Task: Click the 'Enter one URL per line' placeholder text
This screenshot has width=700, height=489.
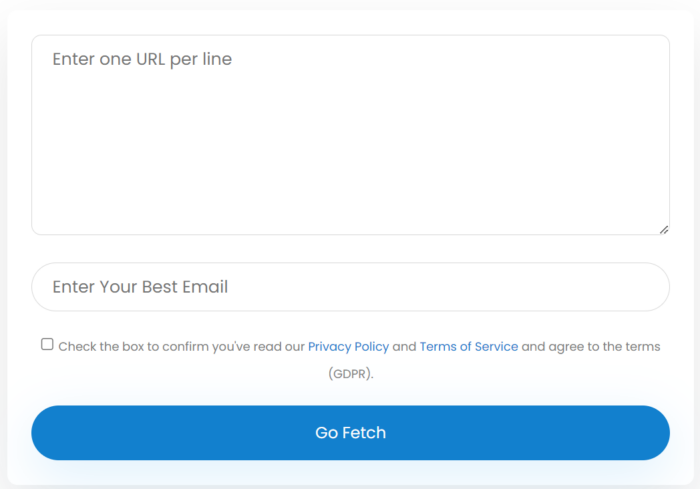Action: (x=142, y=59)
